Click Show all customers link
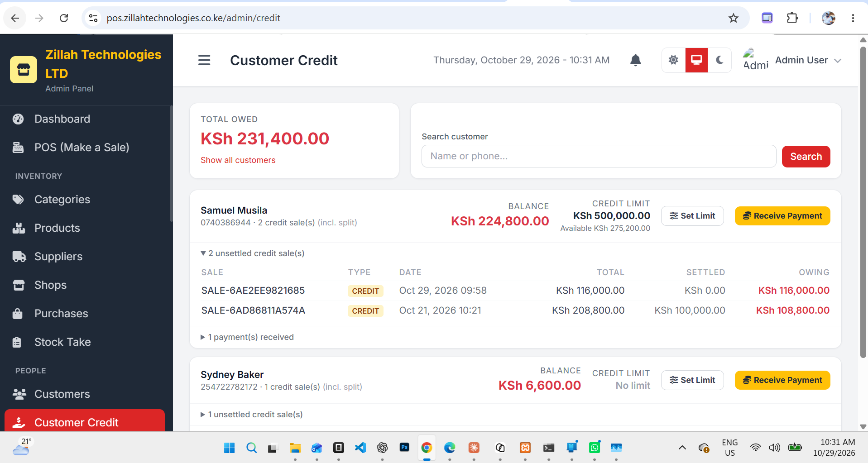This screenshot has height=463, width=868. [x=238, y=160]
